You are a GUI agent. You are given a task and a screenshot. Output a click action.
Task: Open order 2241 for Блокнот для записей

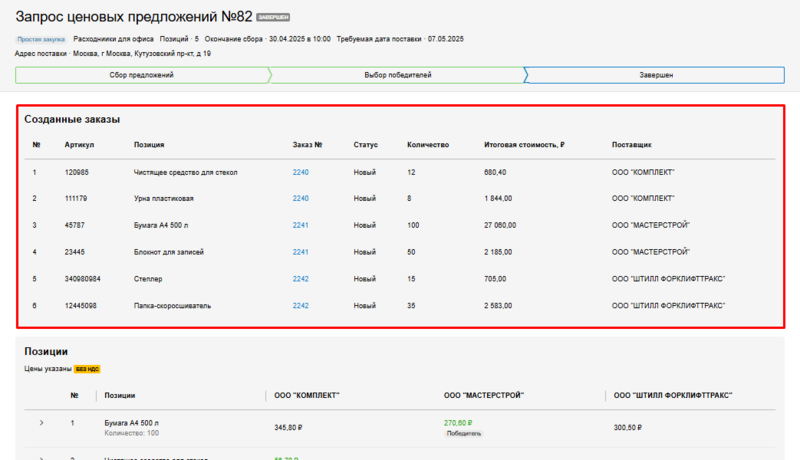(301, 252)
